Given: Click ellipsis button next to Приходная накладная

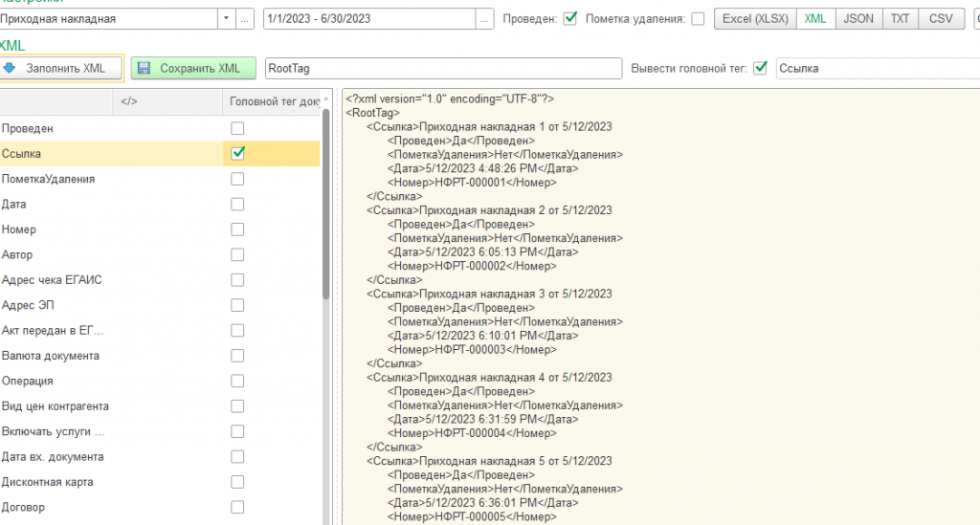Looking at the screenshot, I should (x=246, y=18).
